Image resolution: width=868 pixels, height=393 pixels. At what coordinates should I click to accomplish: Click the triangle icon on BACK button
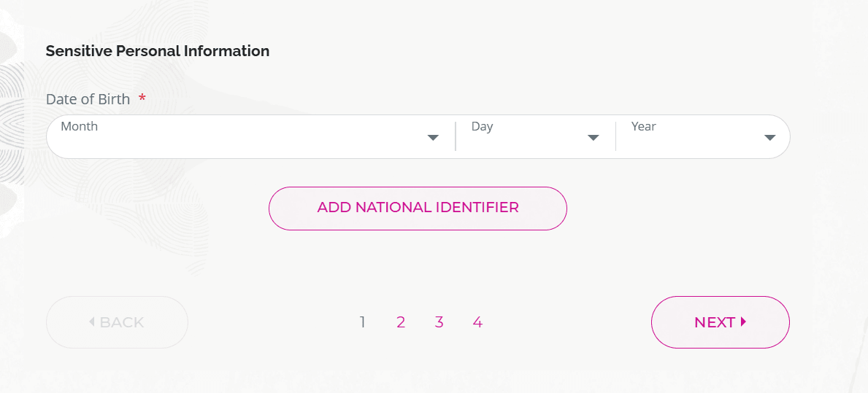pyautogui.click(x=92, y=322)
